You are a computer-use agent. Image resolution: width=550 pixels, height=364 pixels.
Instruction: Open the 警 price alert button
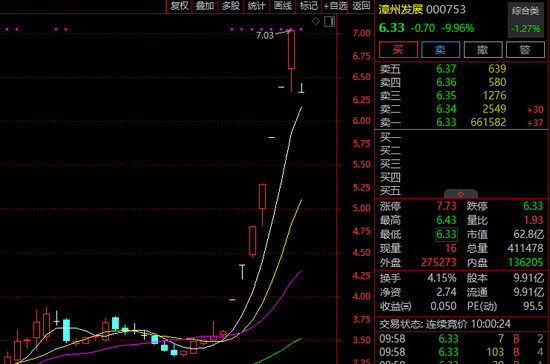[x=525, y=49]
